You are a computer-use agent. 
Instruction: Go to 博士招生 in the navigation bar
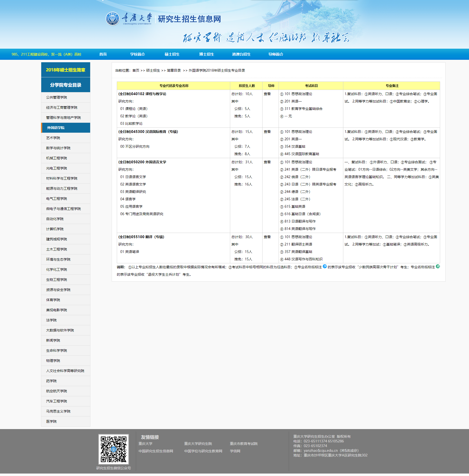click(x=206, y=54)
